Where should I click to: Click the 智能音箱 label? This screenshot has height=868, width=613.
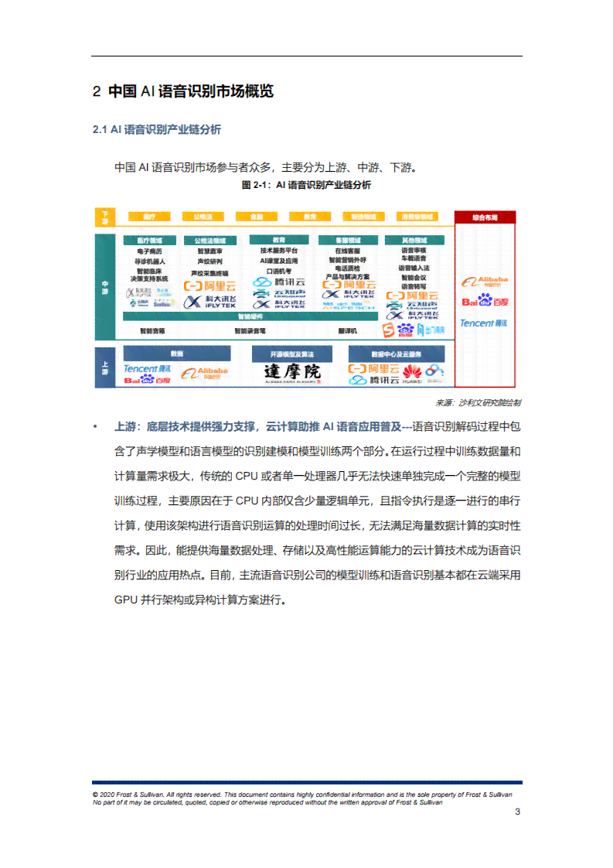pyautogui.click(x=152, y=330)
